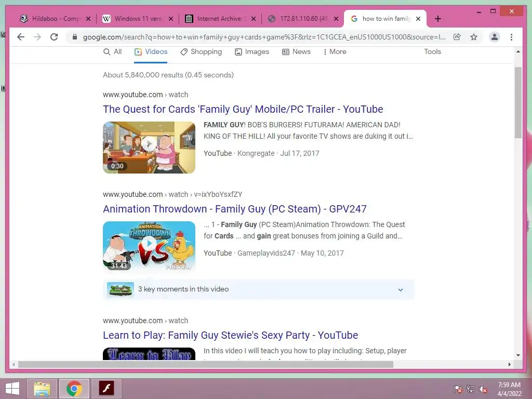Bookmark this page with the star icon
This screenshot has width=532, height=399.
474,37
